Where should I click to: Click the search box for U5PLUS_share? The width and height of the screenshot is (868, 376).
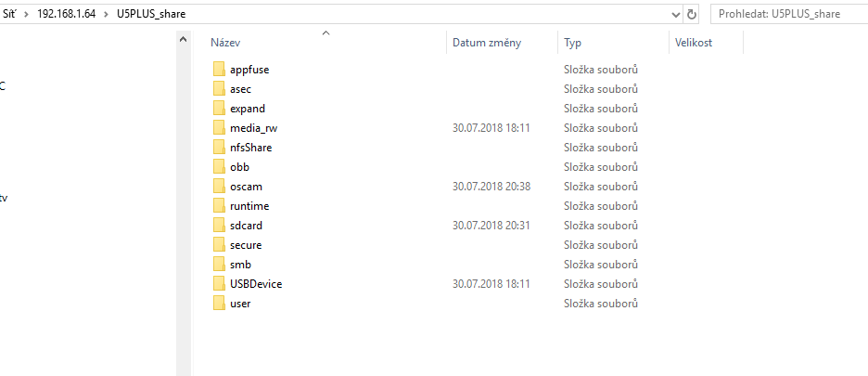point(788,15)
